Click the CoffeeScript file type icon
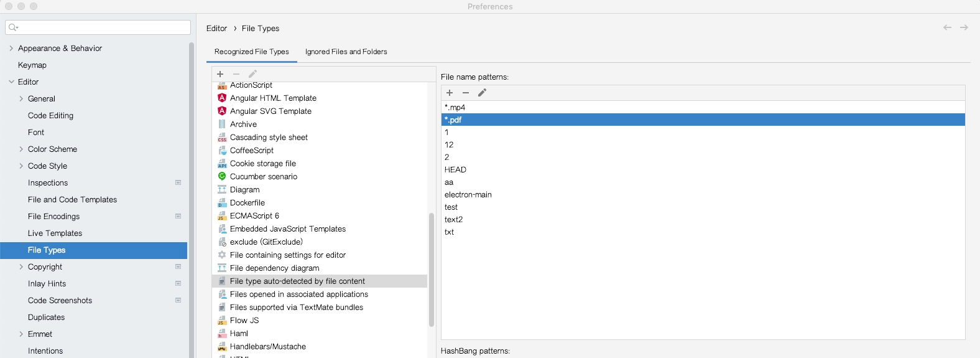Viewport: 980px width, 358px height. coord(222,150)
